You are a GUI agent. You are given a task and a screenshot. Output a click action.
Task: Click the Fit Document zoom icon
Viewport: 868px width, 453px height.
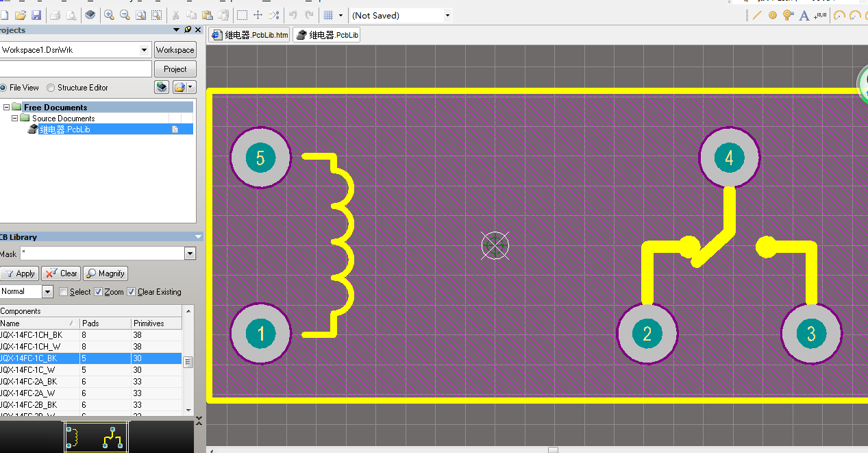point(141,15)
